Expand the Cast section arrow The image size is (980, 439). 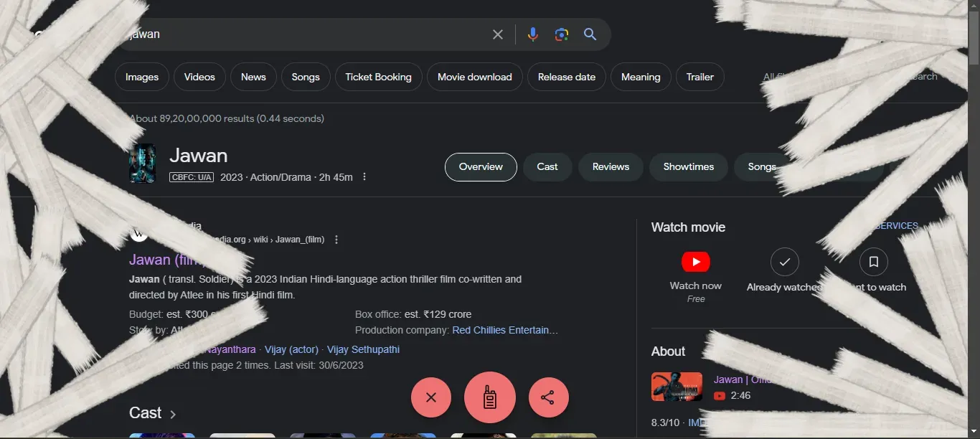coord(173,414)
